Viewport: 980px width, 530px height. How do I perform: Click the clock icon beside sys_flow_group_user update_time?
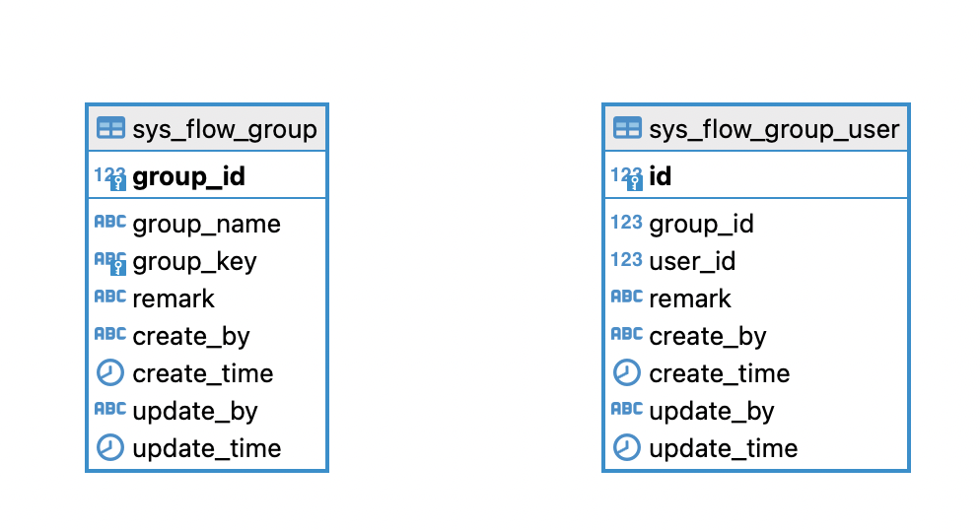click(x=627, y=448)
